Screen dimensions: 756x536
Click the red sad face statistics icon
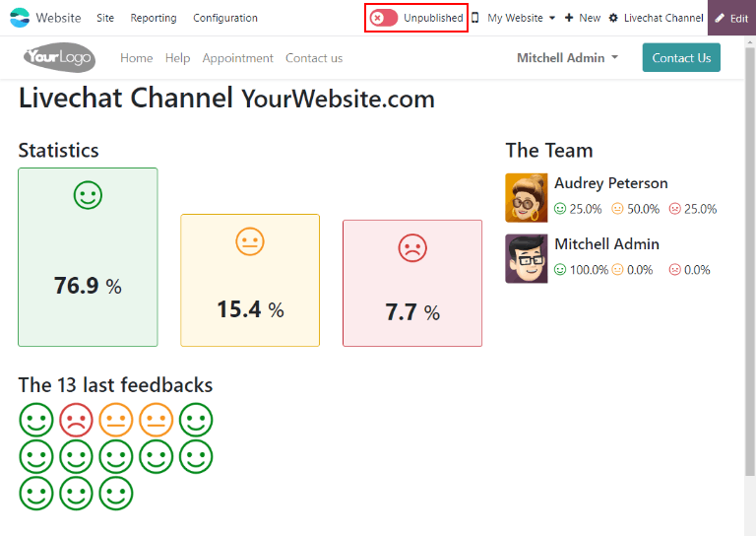[x=412, y=247]
